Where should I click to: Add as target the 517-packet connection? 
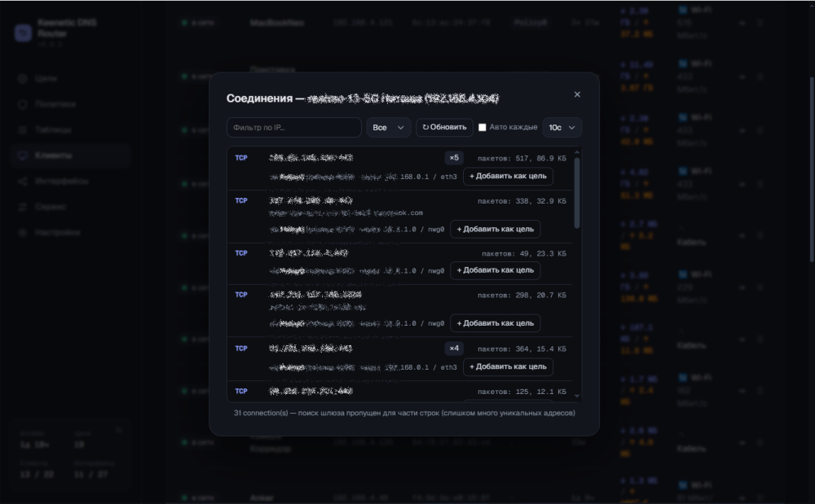click(508, 177)
